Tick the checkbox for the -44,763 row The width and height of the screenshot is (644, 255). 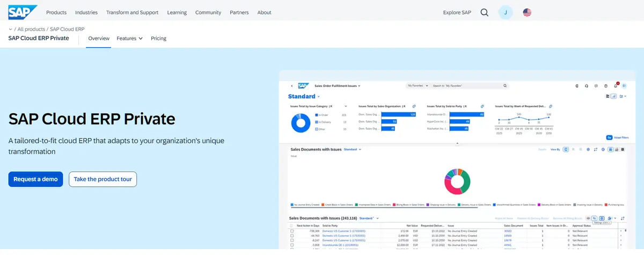(x=292, y=236)
